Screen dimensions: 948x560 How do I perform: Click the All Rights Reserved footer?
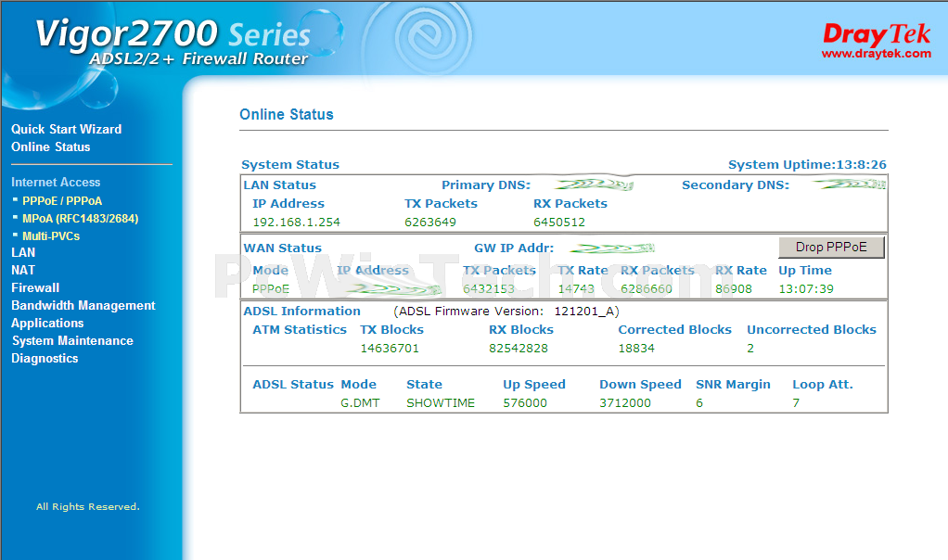tap(88, 506)
